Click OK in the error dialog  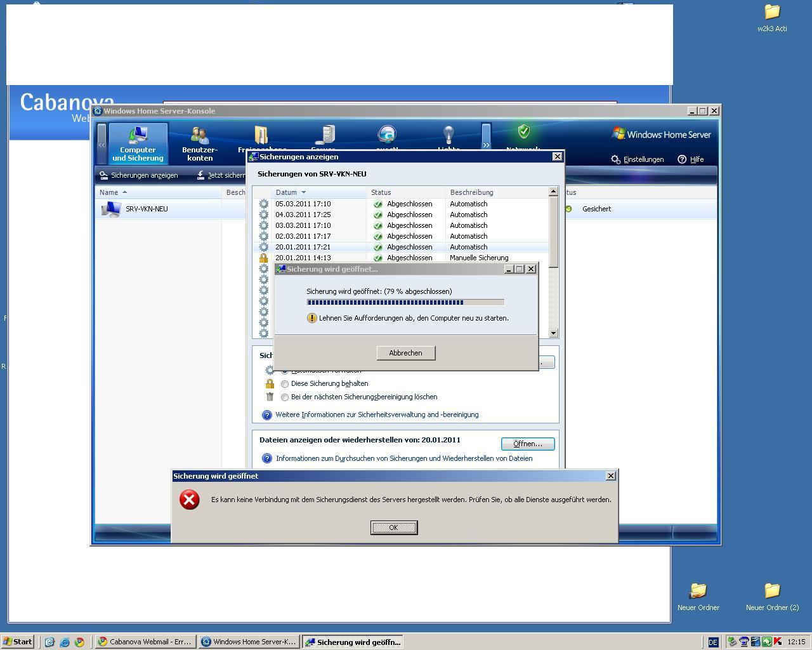(394, 527)
